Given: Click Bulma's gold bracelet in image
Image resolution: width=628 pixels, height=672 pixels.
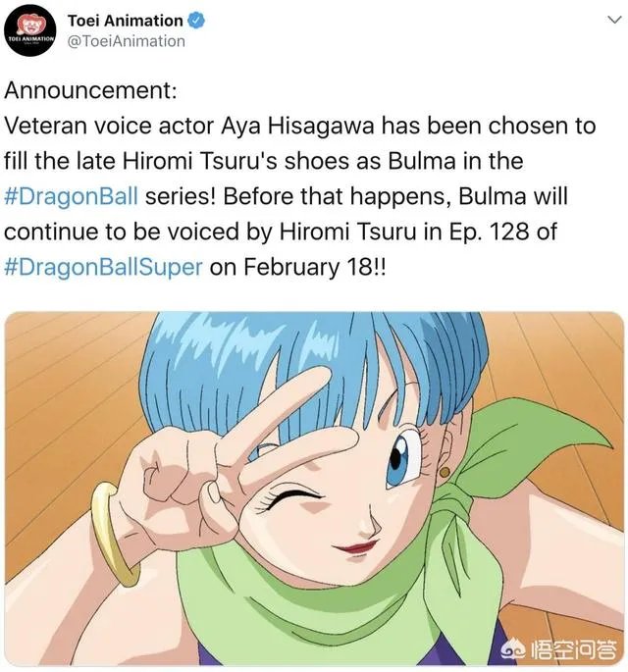Looking at the screenshot, I should [114, 534].
